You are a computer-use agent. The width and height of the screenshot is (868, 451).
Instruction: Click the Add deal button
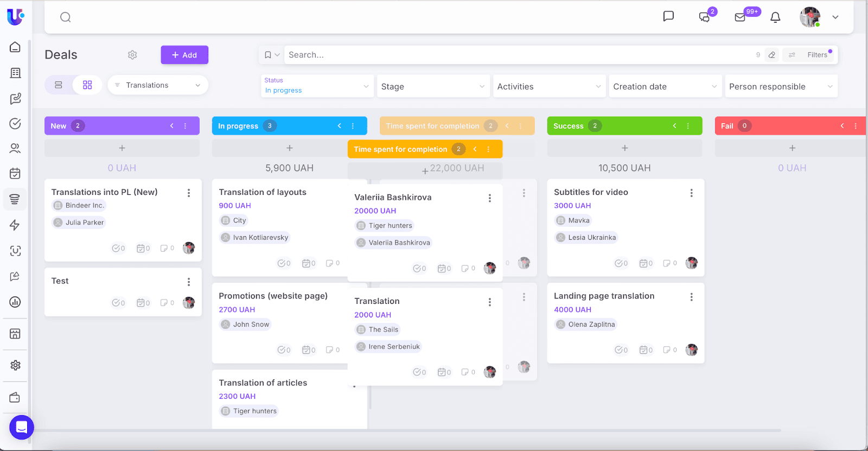(184, 55)
